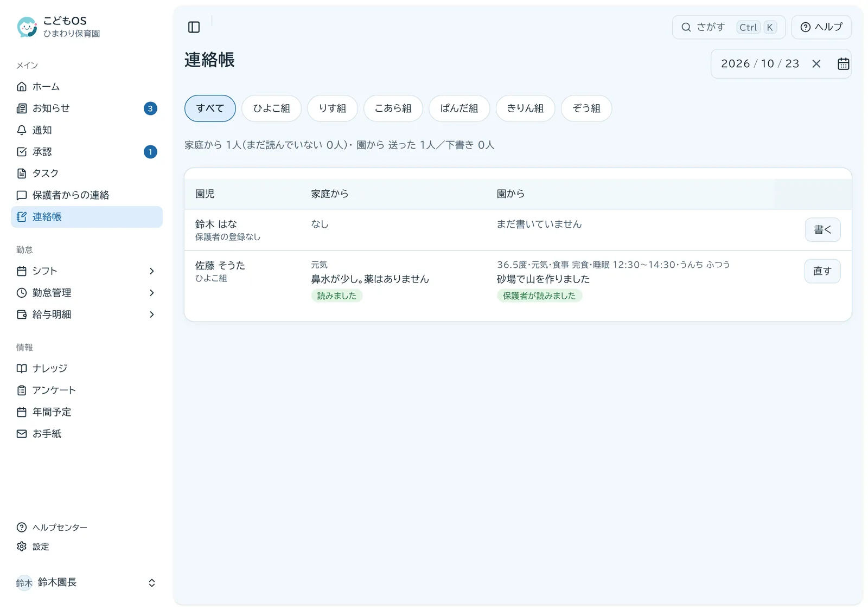Click the 佐藤 そうた child name
The height and width of the screenshot is (610, 868).
(220, 266)
